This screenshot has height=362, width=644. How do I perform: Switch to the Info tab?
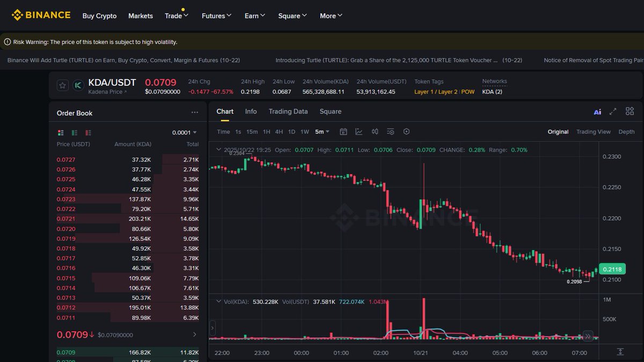point(251,111)
